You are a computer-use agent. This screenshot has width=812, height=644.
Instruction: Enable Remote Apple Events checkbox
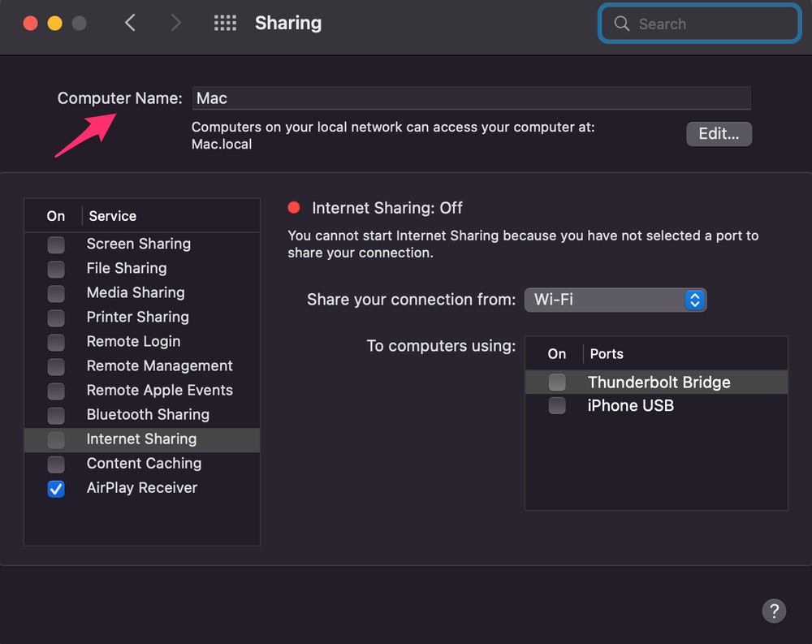pyautogui.click(x=56, y=391)
